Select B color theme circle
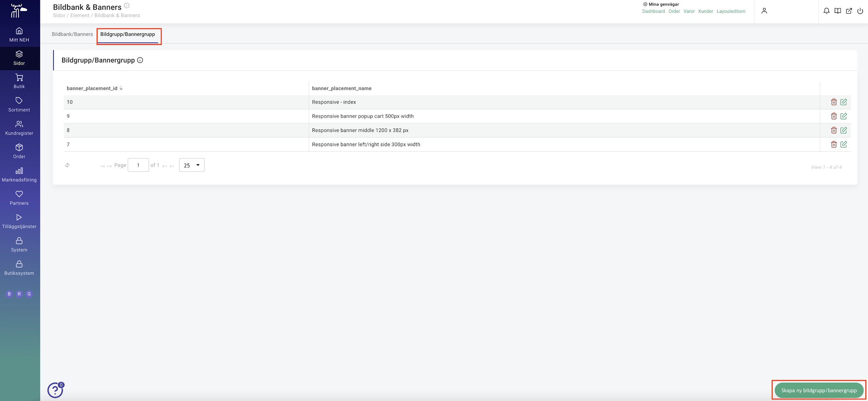Viewport: 868px width, 401px height. pos(9,294)
